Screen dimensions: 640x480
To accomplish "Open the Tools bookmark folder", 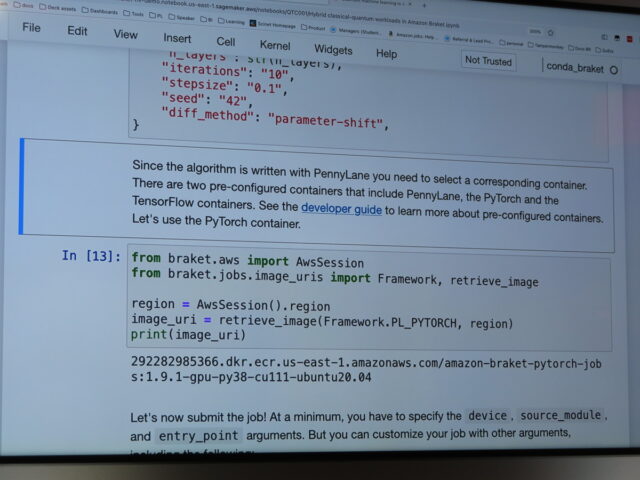I will 133,13.
